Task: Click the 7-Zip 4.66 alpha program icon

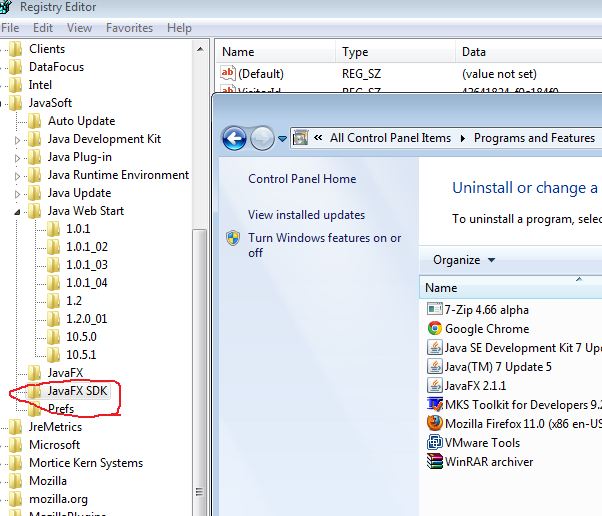Action: pos(434,310)
